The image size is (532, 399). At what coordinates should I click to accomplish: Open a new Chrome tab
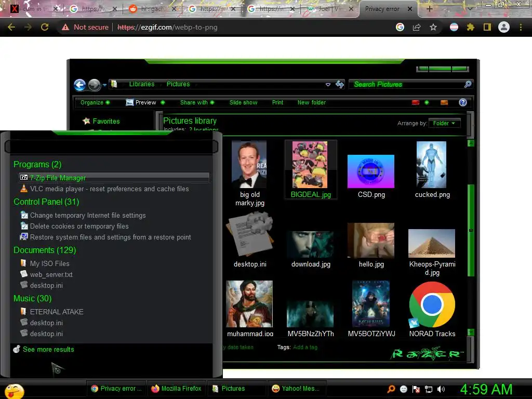[429, 9]
